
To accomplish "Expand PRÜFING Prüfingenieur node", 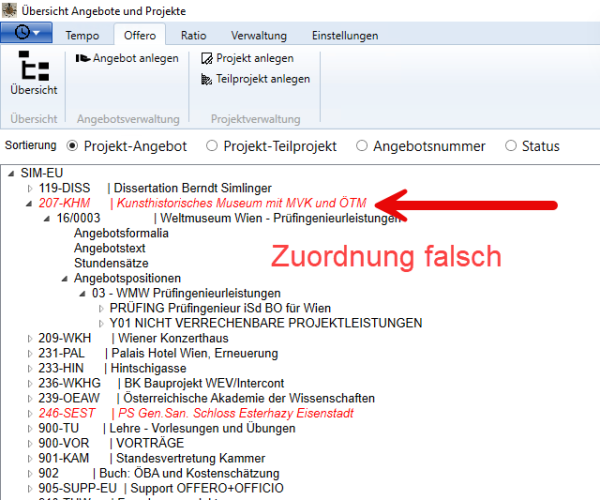I will click(101, 308).
